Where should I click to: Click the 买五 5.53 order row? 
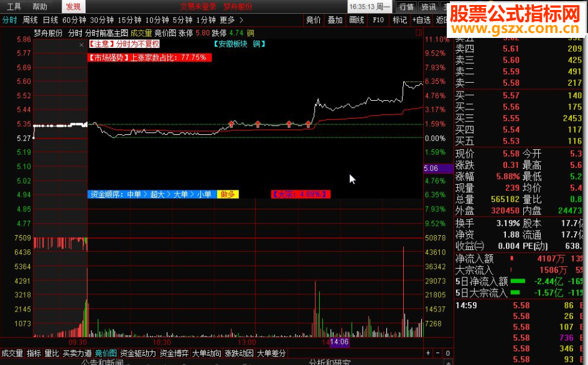click(x=519, y=141)
